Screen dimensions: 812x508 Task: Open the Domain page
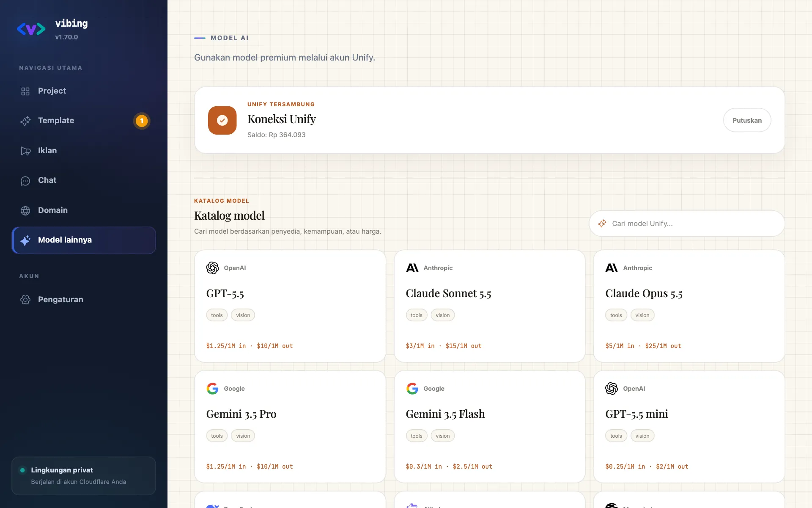84,210
